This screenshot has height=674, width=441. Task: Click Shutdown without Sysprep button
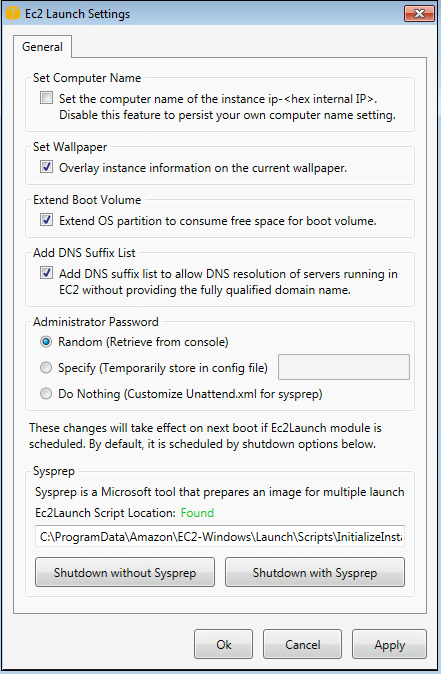(125, 572)
